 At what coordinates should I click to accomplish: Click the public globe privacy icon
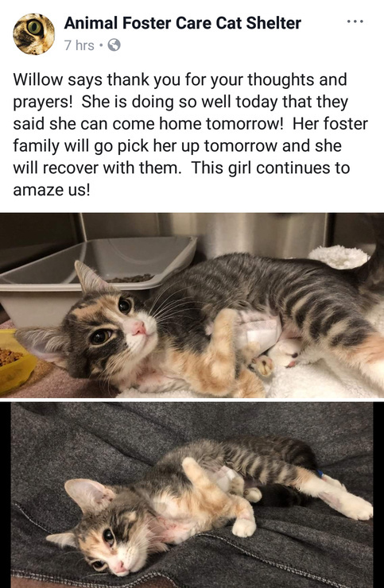(114, 45)
